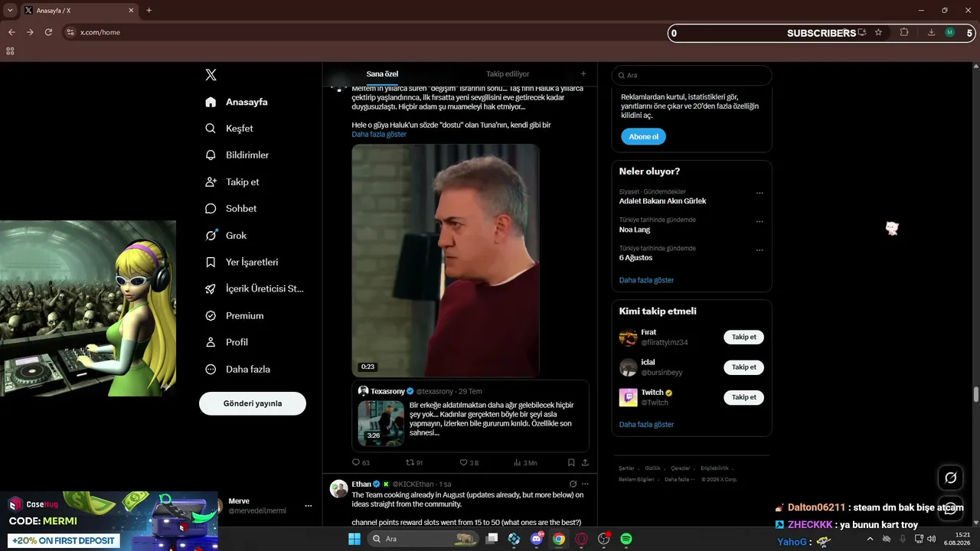The width and height of the screenshot is (980, 551).
Task: Repost the post with 91 reposts
Action: [x=414, y=463]
